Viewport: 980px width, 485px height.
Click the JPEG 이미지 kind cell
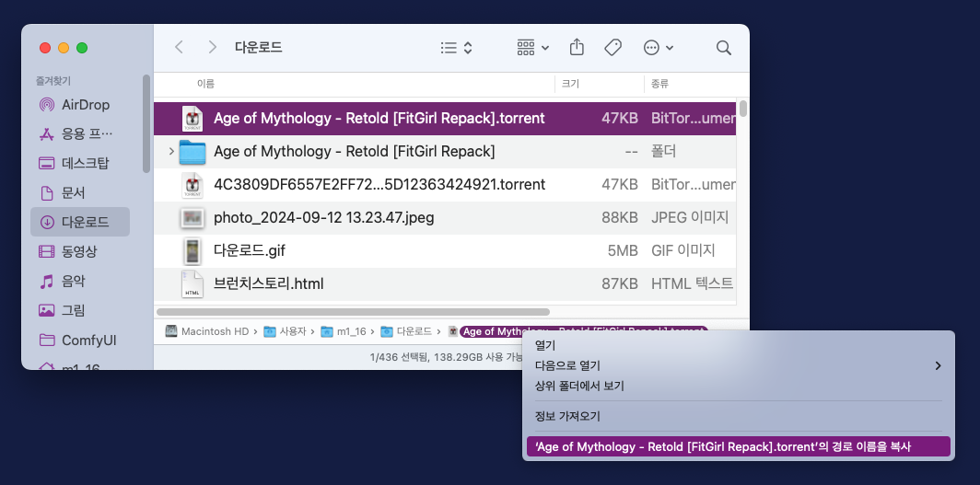pyautogui.click(x=690, y=218)
